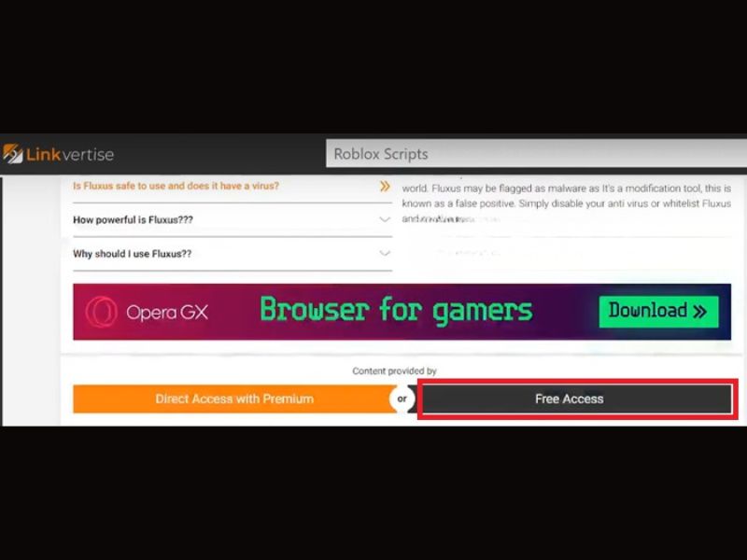Click the Opera GX circular logo
This screenshot has width=747, height=560.
tap(102, 312)
